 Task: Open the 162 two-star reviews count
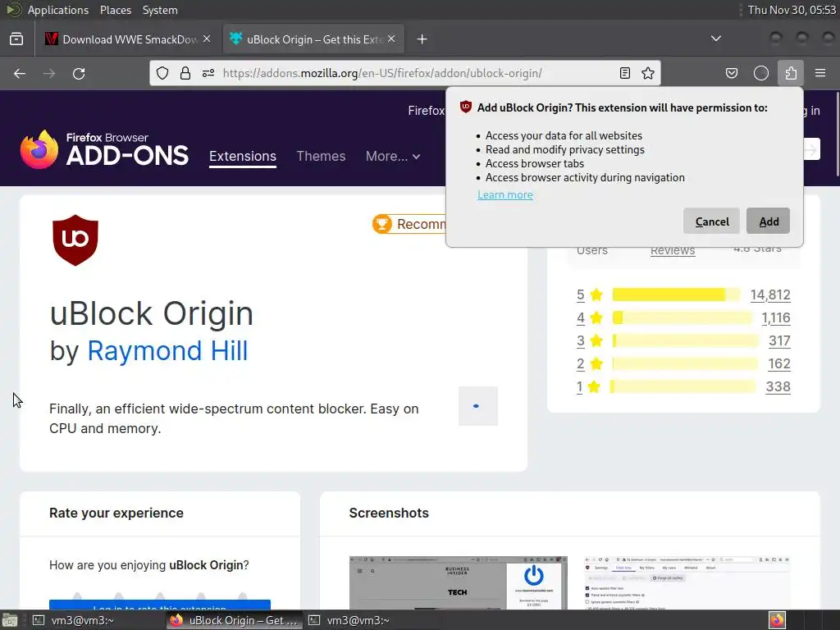click(x=779, y=363)
